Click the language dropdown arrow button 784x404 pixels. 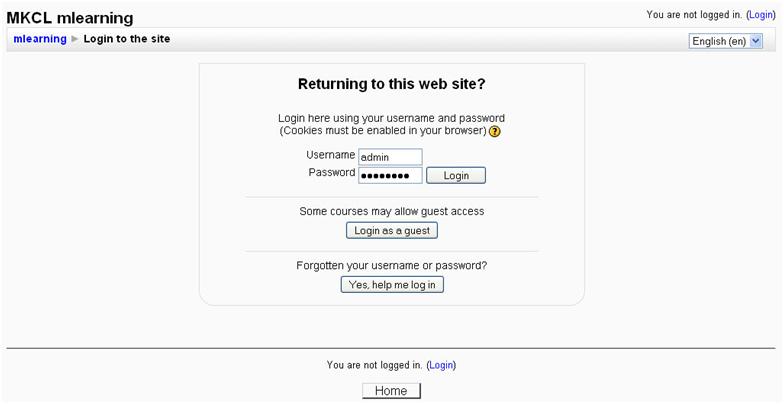point(756,41)
